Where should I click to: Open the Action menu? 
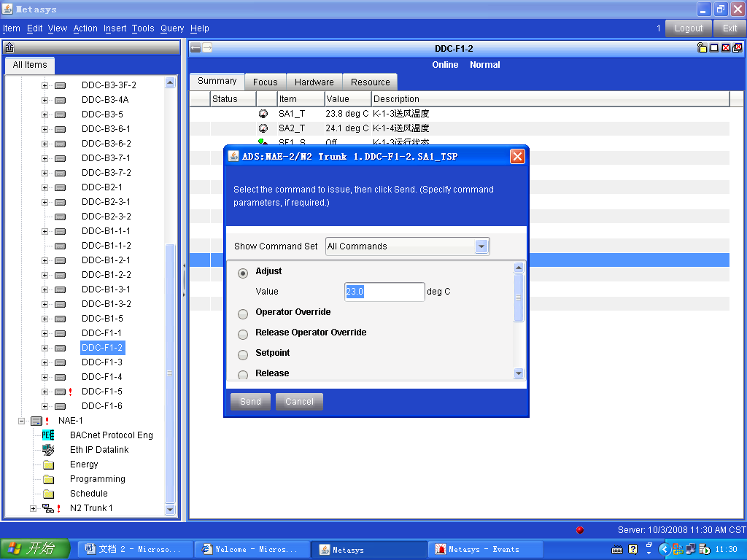pos(85,28)
